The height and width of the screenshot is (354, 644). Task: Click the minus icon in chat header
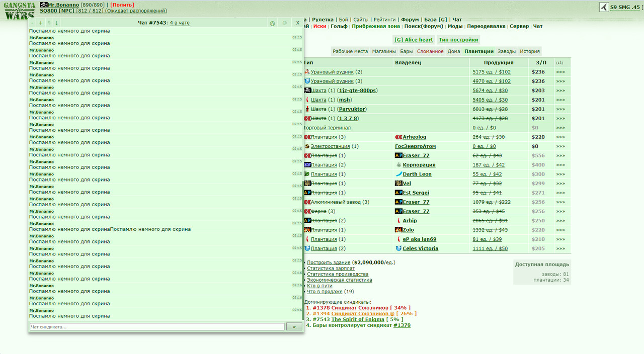pos(32,23)
